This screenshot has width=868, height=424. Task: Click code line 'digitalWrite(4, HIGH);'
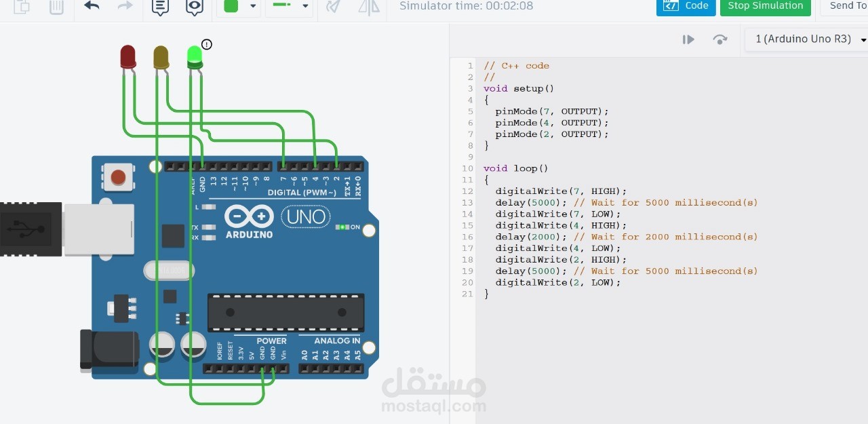coord(561,225)
